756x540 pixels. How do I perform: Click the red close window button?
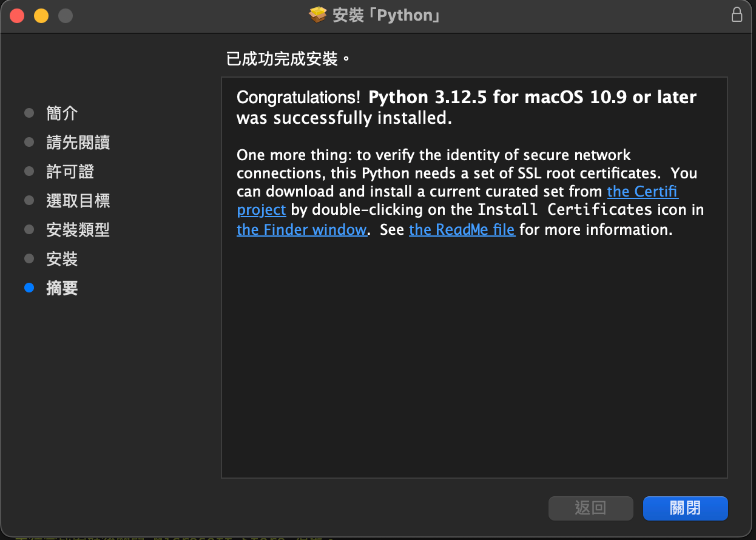(17, 16)
